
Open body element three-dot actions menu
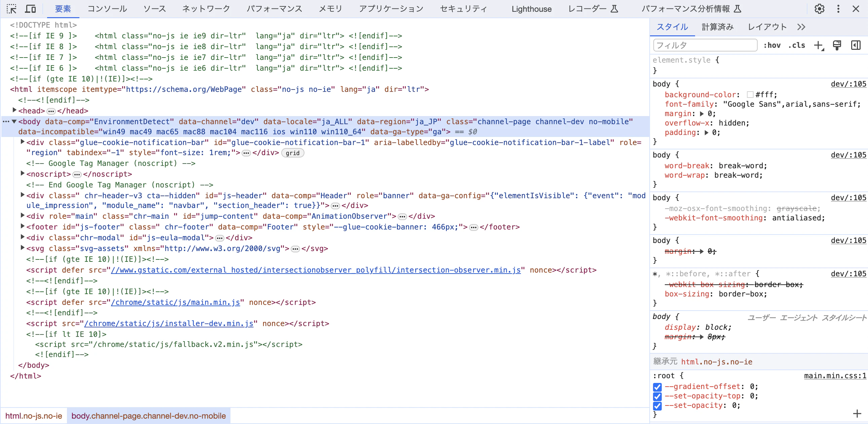pos(6,122)
